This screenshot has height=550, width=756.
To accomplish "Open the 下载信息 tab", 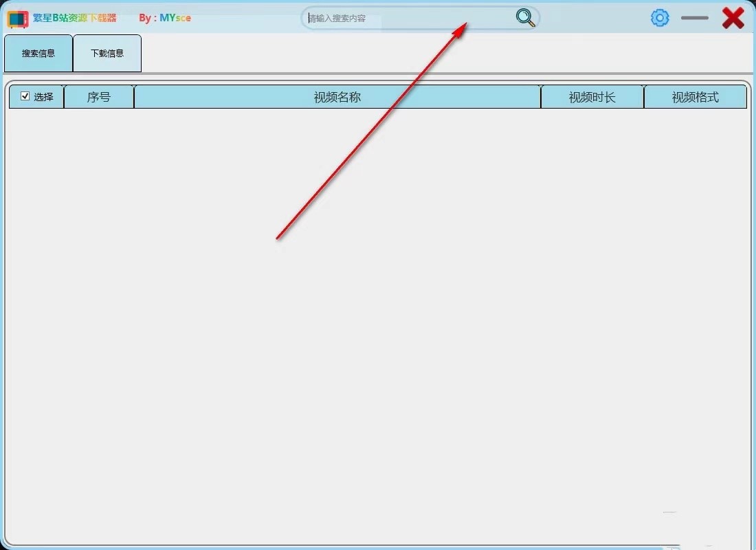I will coord(107,53).
